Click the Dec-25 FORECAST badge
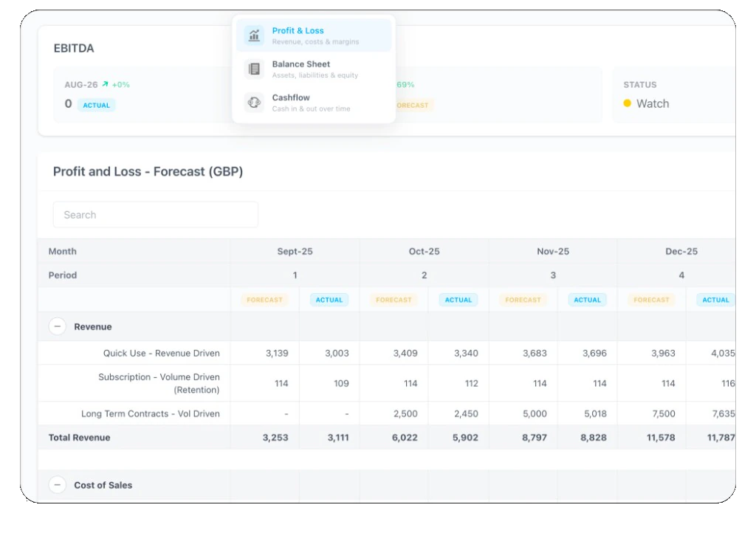The width and height of the screenshot is (756, 533). point(651,300)
